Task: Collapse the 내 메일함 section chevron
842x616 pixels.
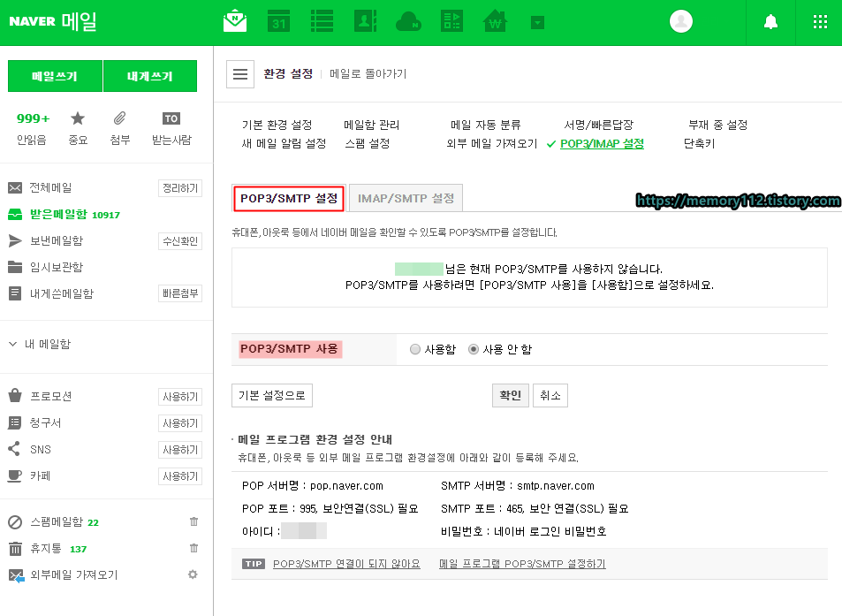Action: click(x=13, y=344)
